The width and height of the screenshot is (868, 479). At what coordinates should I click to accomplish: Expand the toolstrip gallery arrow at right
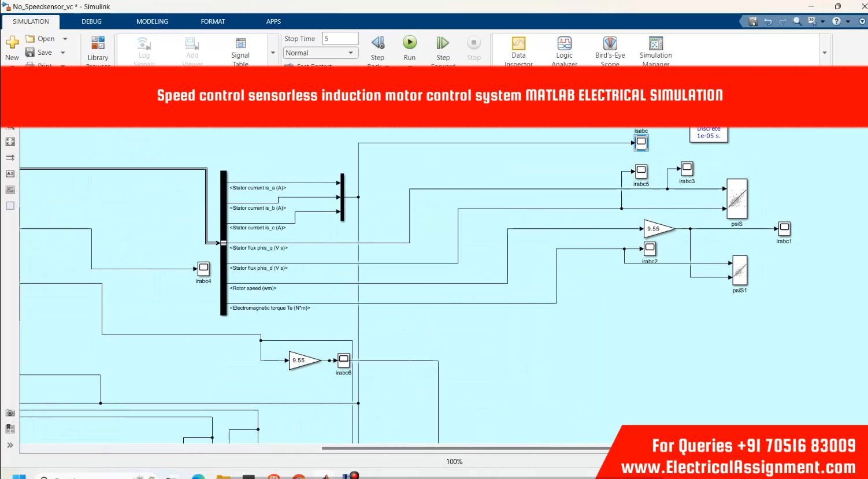[824, 53]
